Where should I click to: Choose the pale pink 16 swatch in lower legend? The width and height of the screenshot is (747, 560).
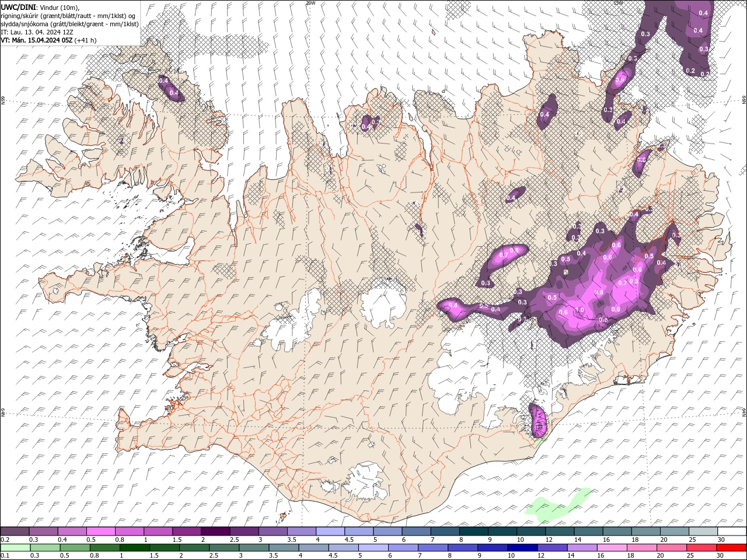[611, 548]
